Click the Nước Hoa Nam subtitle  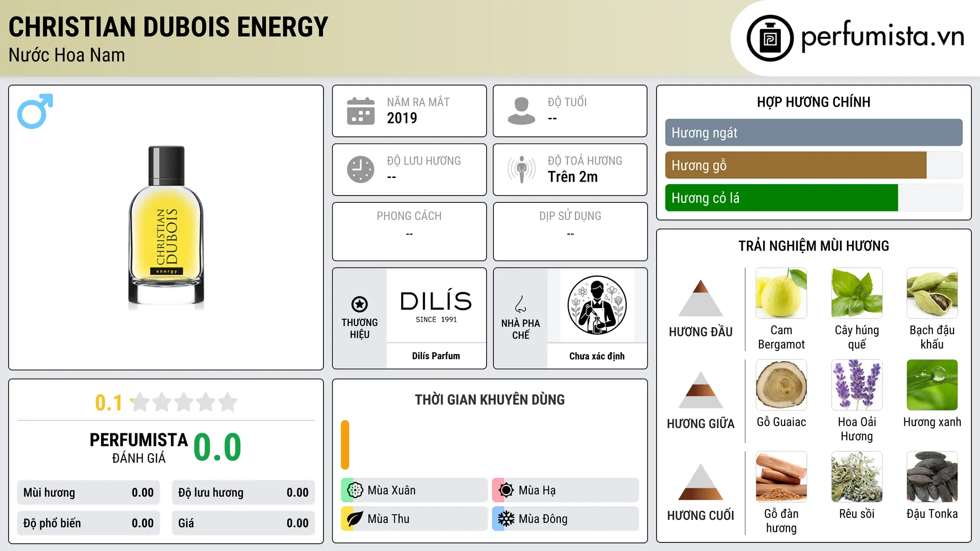(67, 55)
